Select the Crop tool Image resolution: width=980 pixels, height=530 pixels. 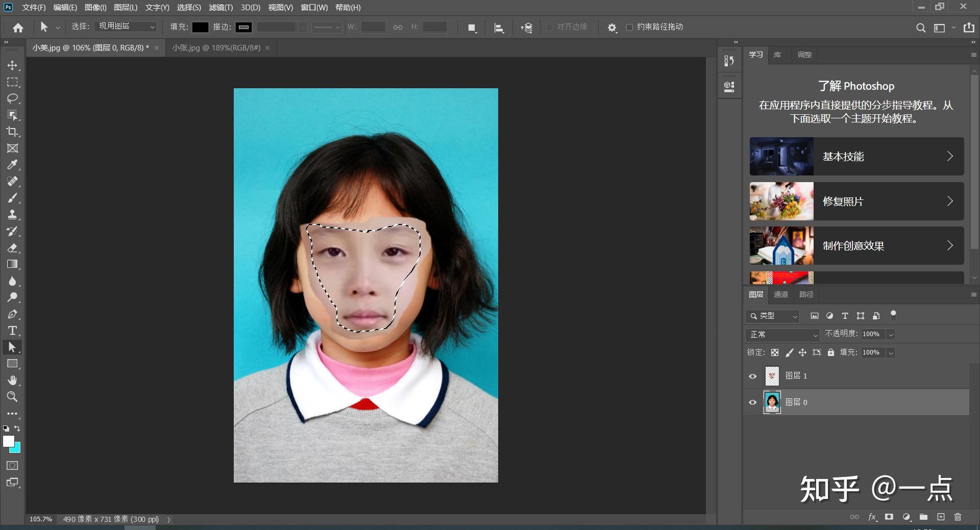tap(12, 132)
